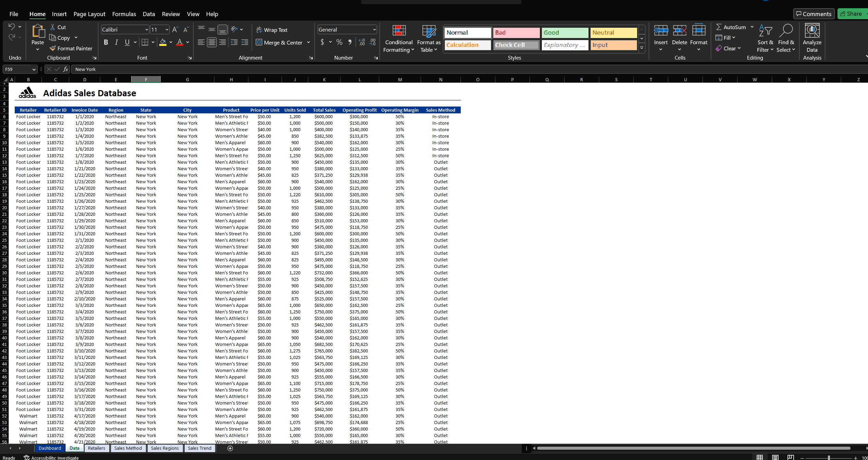Open the Page Layout ribbon tab
Image resolution: width=868 pixels, height=460 pixels.
coord(89,14)
